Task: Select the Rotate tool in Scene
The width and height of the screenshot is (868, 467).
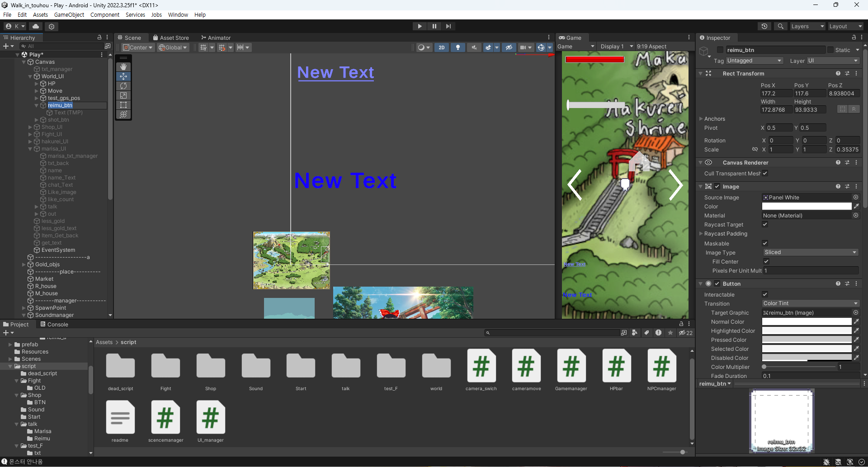Action: [x=123, y=86]
